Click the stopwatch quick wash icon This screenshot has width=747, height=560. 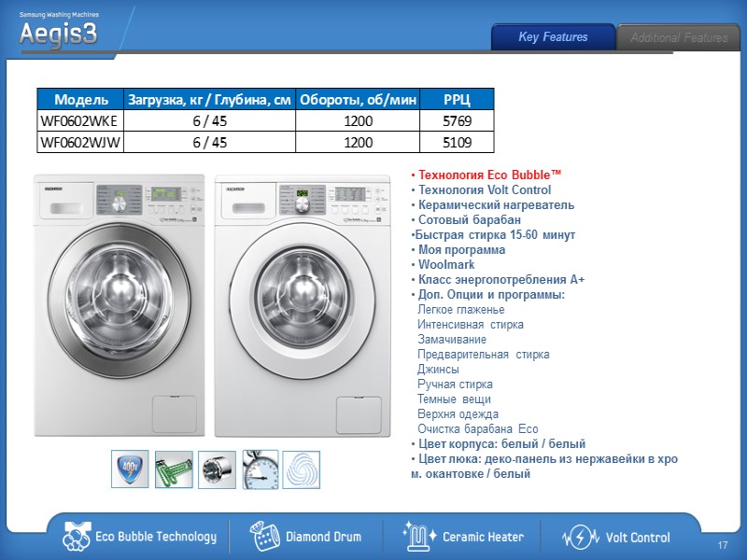coord(261,469)
